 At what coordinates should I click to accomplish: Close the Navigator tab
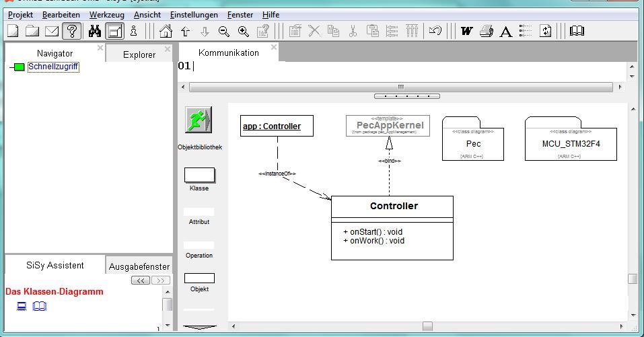point(100,48)
